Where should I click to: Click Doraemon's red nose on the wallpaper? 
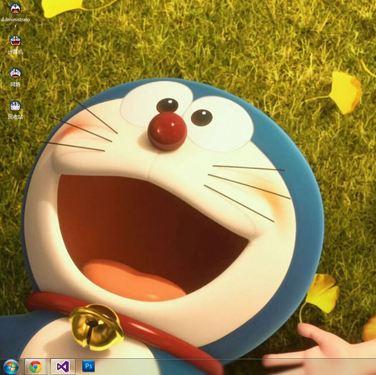[x=167, y=131]
